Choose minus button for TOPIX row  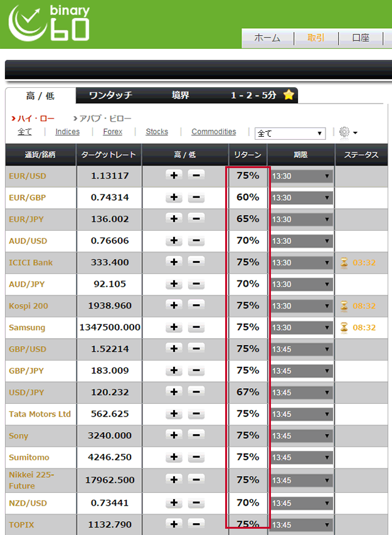[x=196, y=524]
